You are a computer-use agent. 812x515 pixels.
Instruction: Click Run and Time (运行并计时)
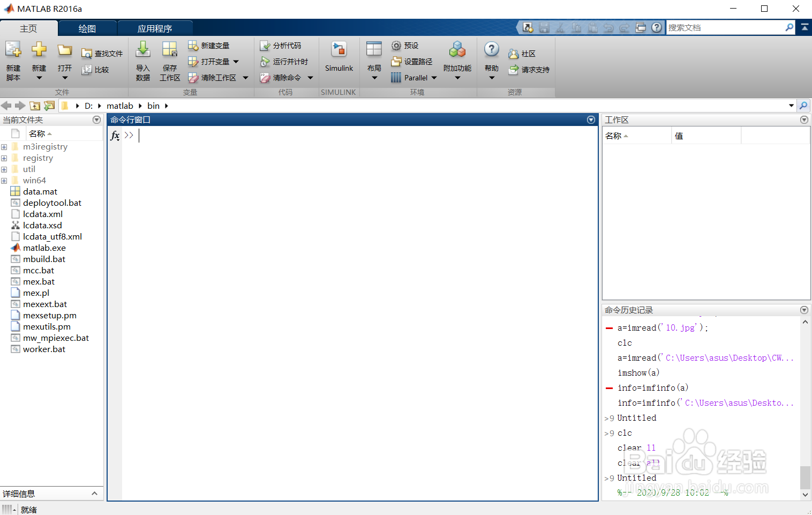284,62
